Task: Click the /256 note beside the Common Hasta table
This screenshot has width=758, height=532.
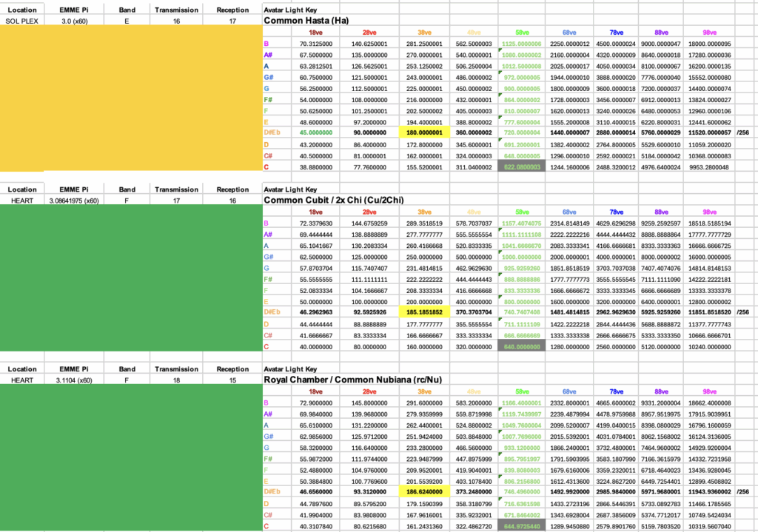Action: [x=745, y=132]
